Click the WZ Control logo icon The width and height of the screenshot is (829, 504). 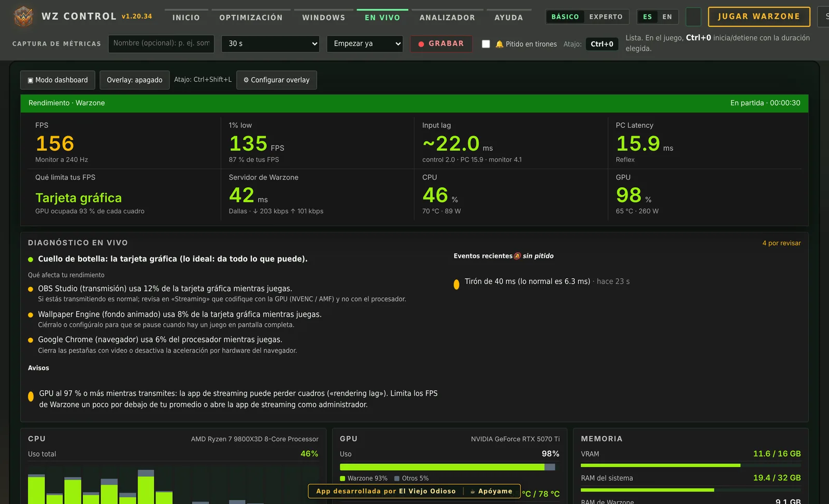(x=23, y=17)
